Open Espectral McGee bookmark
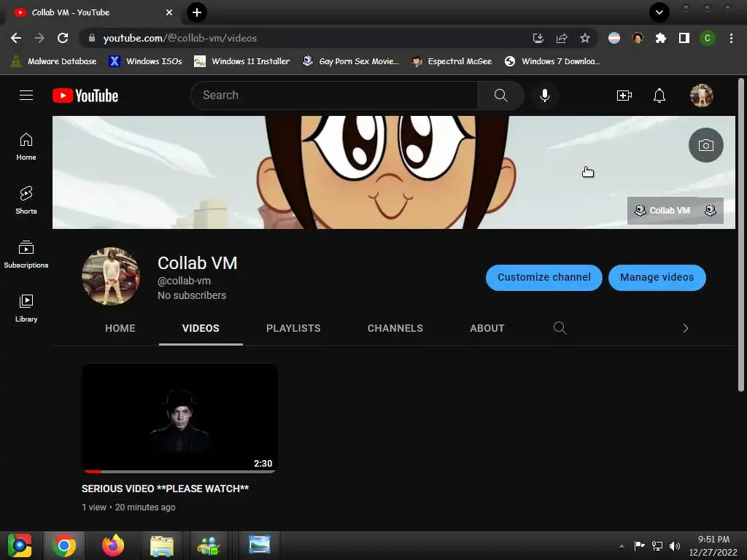 click(x=452, y=61)
